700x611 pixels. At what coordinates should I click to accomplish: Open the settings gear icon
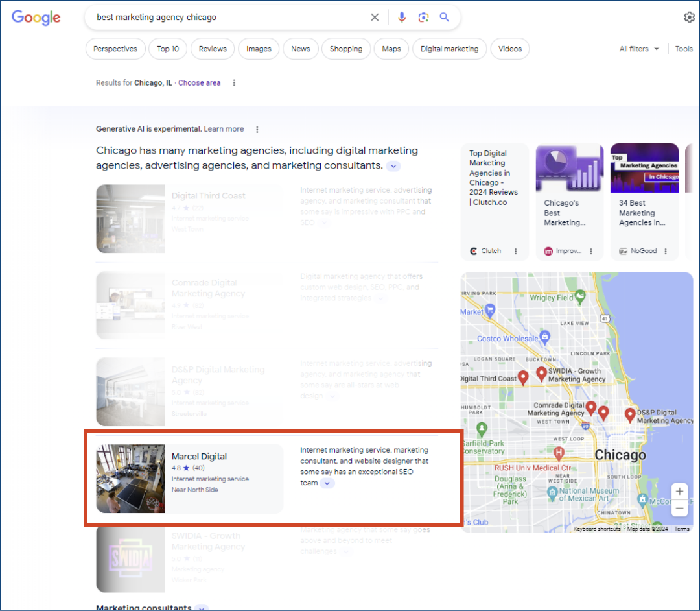click(689, 18)
